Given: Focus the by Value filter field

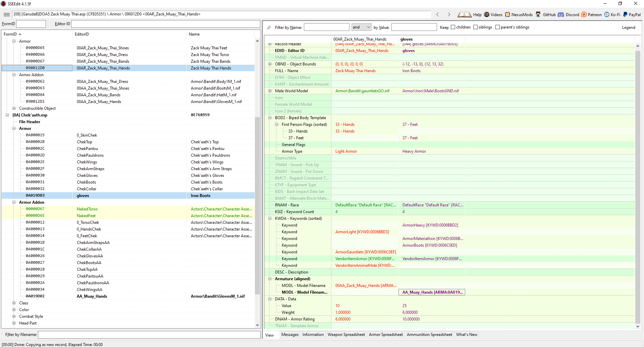Looking at the screenshot, I should (x=414, y=27).
